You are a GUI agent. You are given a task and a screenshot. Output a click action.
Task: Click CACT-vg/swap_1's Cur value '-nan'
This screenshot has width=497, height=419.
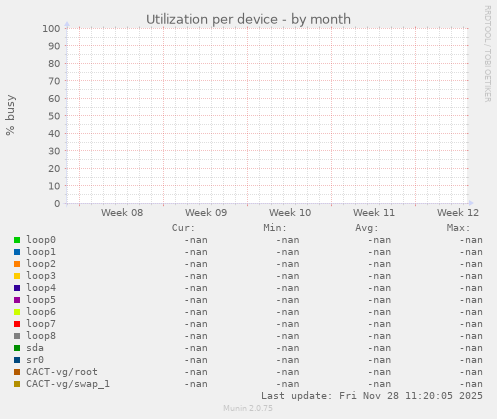tap(196, 384)
